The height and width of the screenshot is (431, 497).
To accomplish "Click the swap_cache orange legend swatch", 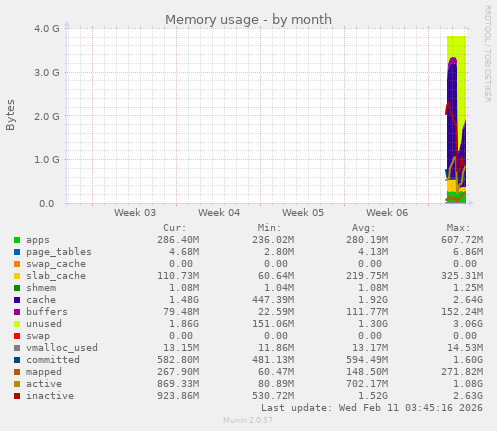I will point(17,264).
